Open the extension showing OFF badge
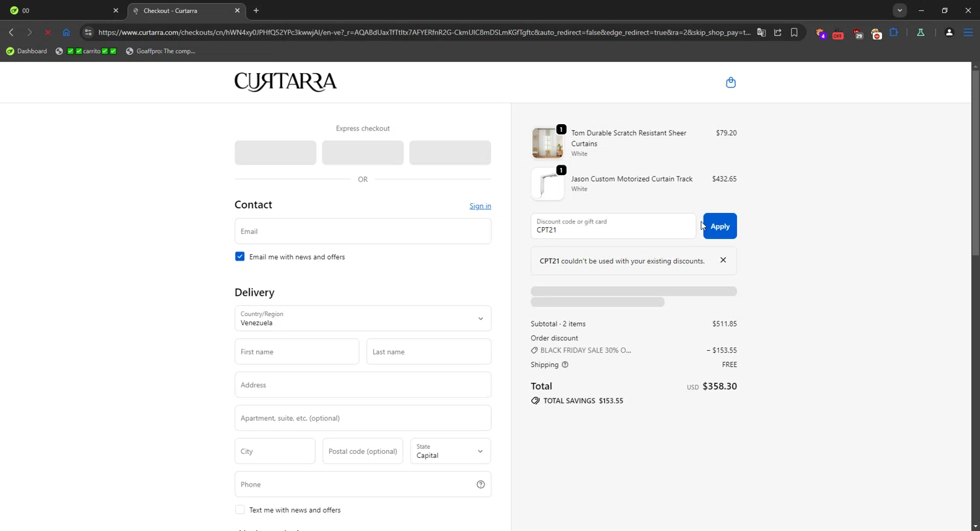 pyautogui.click(x=838, y=33)
